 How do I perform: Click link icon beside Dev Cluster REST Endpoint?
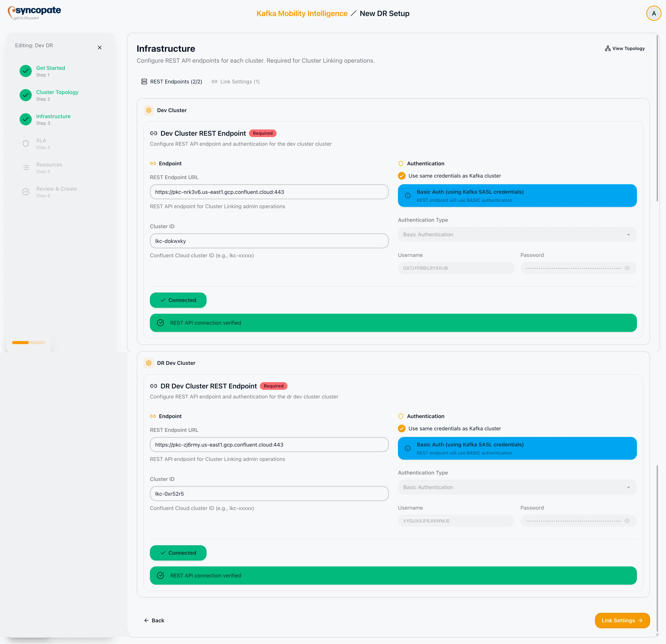154,133
